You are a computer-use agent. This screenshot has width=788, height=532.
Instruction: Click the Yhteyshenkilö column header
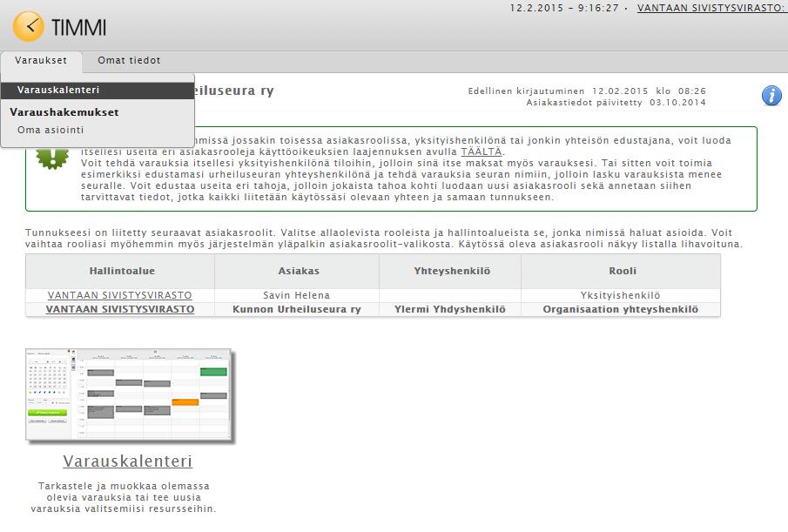point(452,271)
